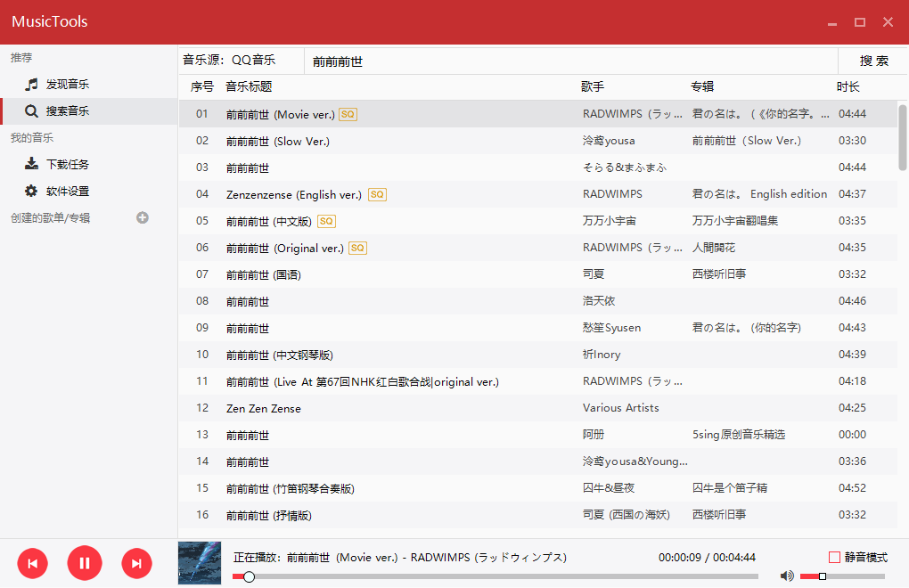Viewport: 909px width, 588px height.
Task: Click artist そらる&まふまふ in row 03
Action: pos(625,168)
